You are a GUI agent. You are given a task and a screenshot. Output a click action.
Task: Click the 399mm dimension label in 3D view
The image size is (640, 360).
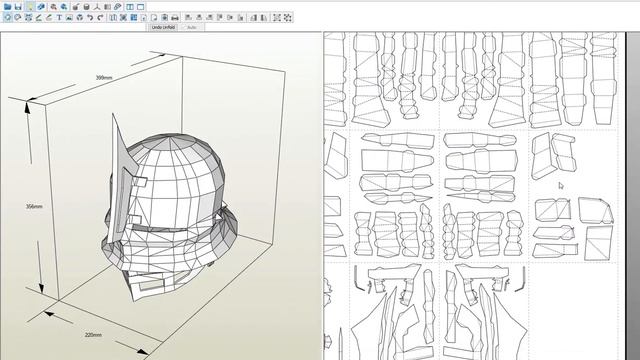[x=104, y=78]
